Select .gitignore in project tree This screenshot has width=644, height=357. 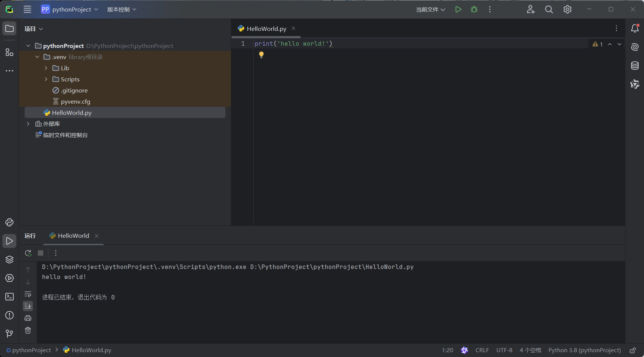pos(74,90)
